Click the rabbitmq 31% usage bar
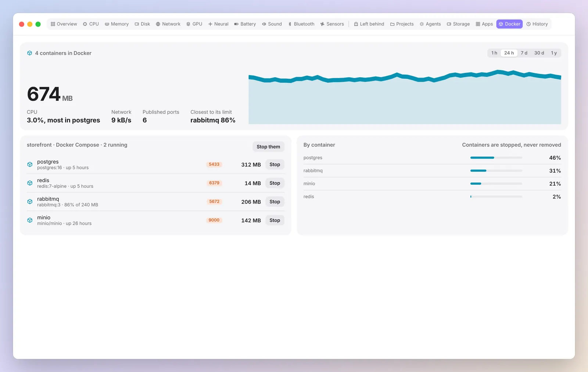The width and height of the screenshot is (588, 372). tap(496, 171)
